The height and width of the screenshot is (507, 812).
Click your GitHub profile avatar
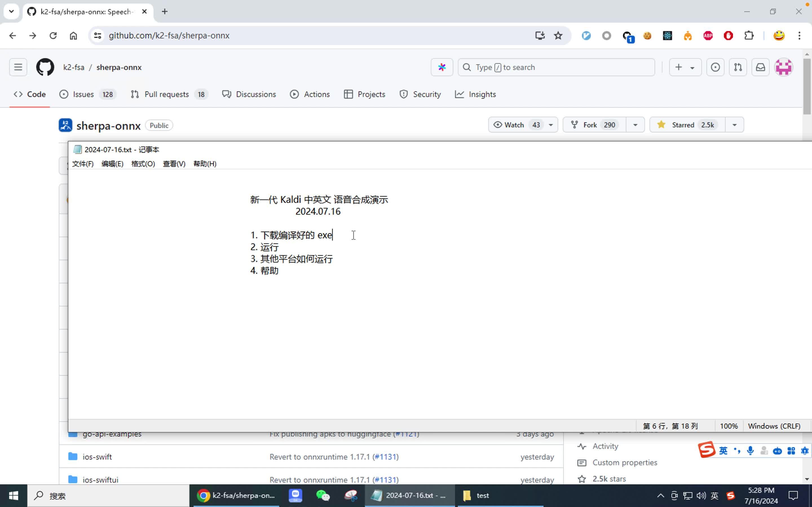pyautogui.click(x=784, y=67)
